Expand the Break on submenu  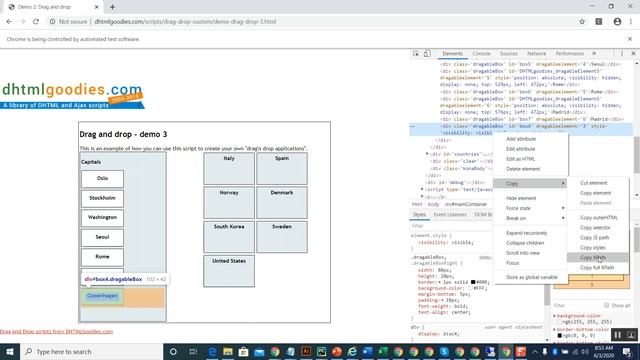pyautogui.click(x=531, y=218)
